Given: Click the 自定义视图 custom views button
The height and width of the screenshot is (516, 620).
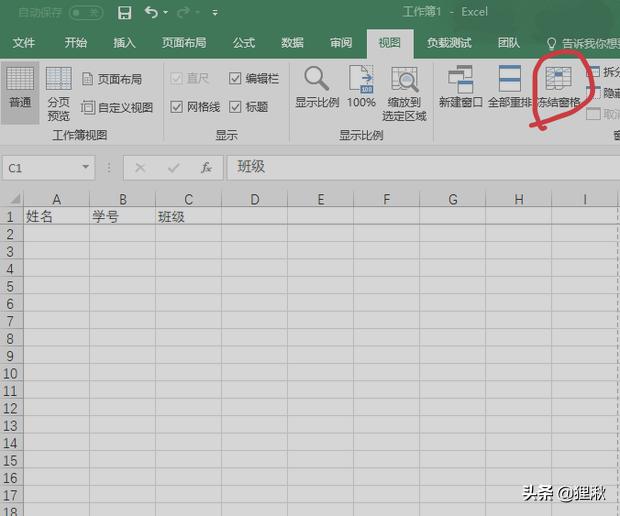Looking at the screenshot, I should tap(117, 107).
